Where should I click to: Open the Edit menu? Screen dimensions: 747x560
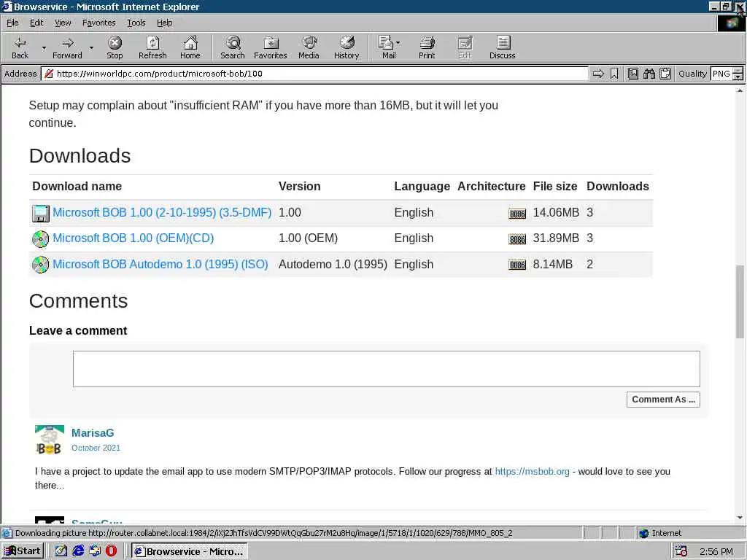(36, 23)
